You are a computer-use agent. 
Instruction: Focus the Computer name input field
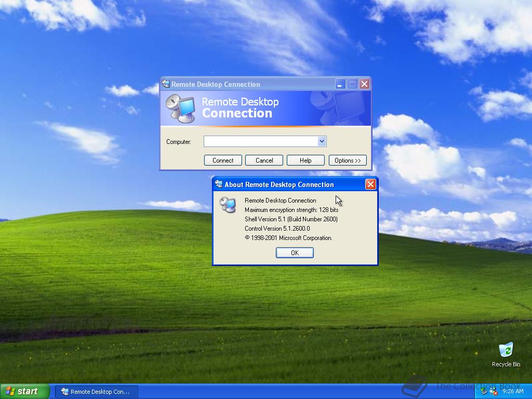click(261, 141)
